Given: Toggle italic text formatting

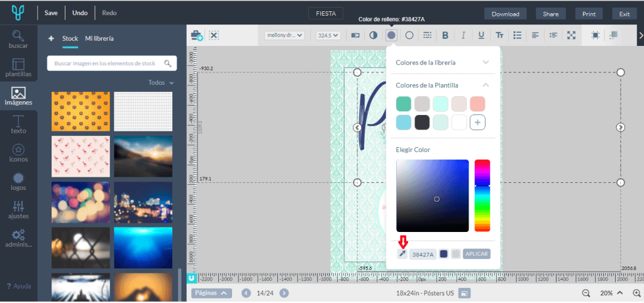Looking at the screenshot, I should pos(464,35).
